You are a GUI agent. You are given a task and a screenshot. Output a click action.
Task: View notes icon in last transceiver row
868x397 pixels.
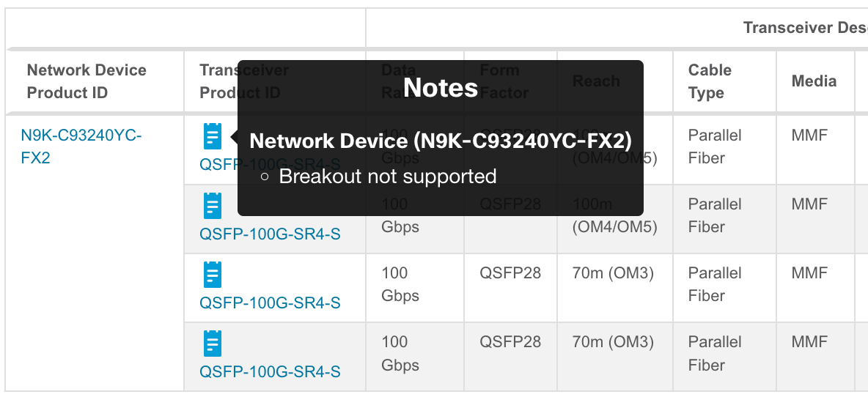click(212, 344)
